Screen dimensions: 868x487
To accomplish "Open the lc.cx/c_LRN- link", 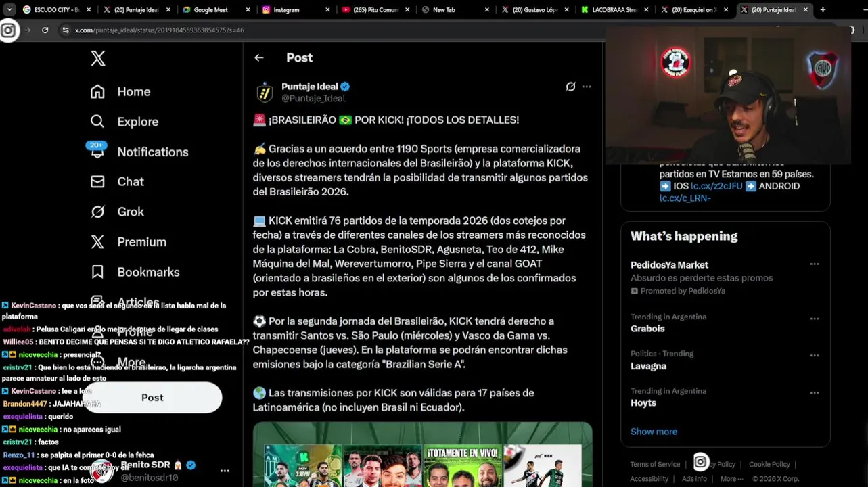I will pyautogui.click(x=685, y=198).
